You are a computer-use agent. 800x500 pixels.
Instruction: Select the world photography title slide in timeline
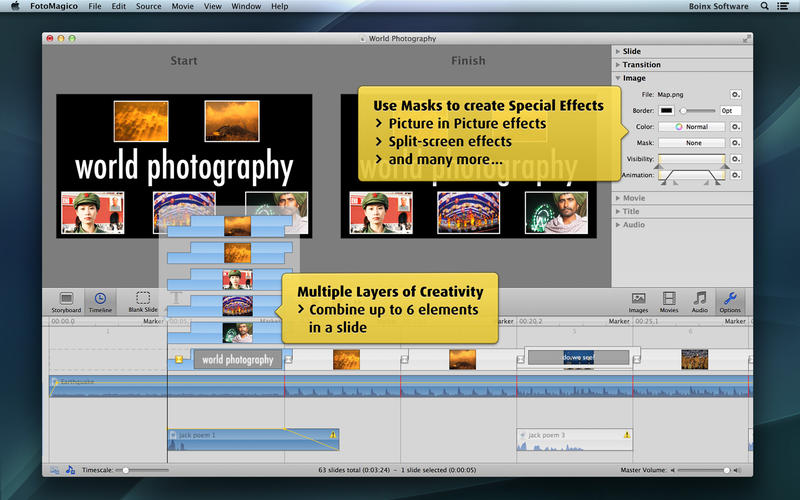237,360
